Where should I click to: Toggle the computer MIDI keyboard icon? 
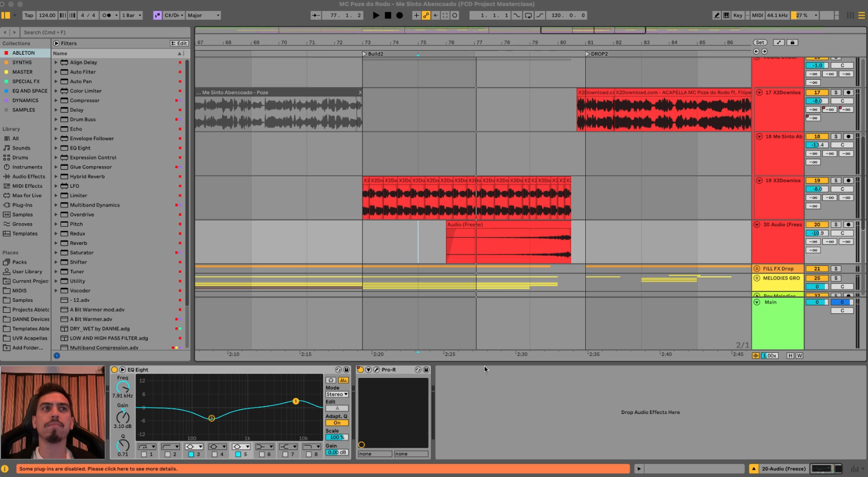(726, 15)
